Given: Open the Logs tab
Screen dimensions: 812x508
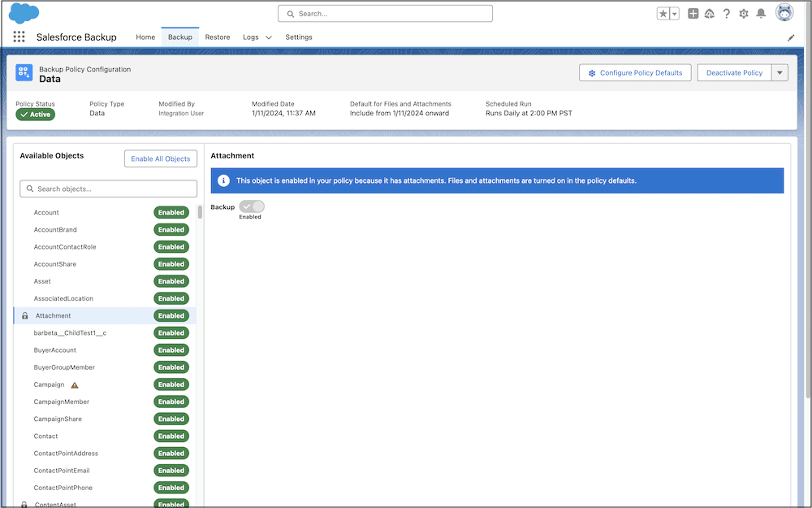Looking at the screenshot, I should (251, 37).
